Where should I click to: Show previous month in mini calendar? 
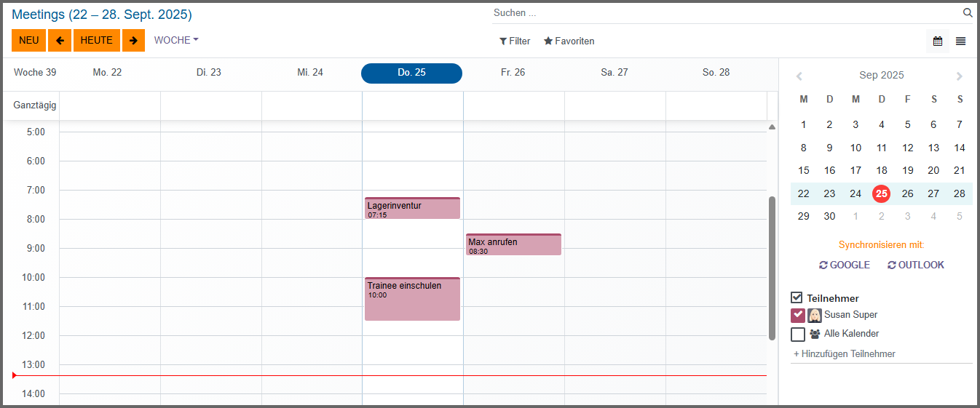[799, 76]
